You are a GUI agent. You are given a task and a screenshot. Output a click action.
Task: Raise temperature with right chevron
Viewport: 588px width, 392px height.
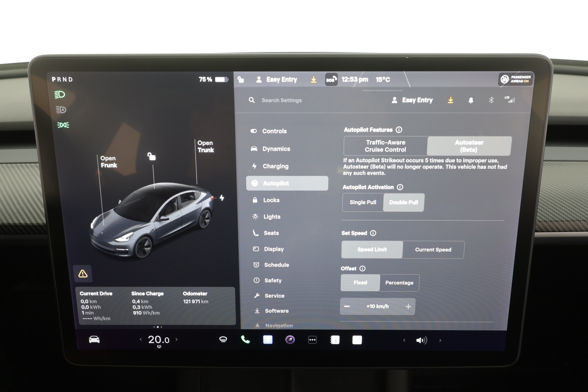click(177, 339)
